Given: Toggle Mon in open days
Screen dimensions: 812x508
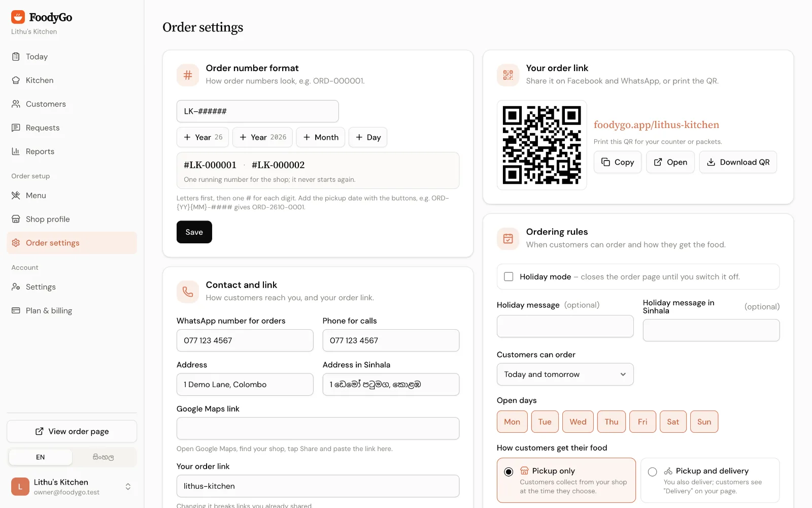Looking at the screenshot, I should [512, 422].
